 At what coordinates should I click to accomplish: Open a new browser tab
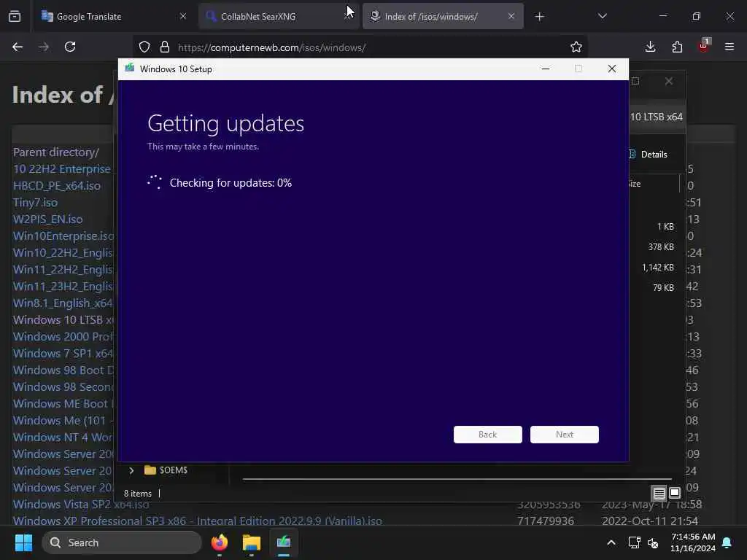(539, 17)
